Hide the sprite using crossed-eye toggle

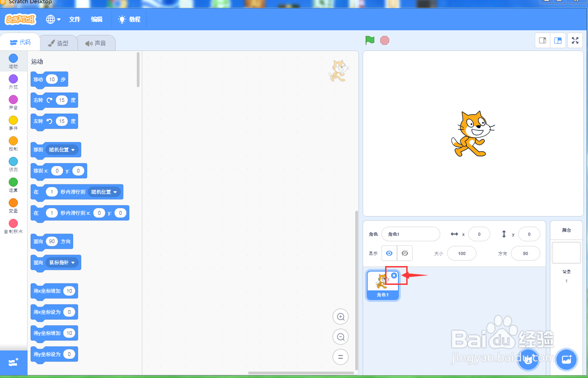click(x=405, y=253)
